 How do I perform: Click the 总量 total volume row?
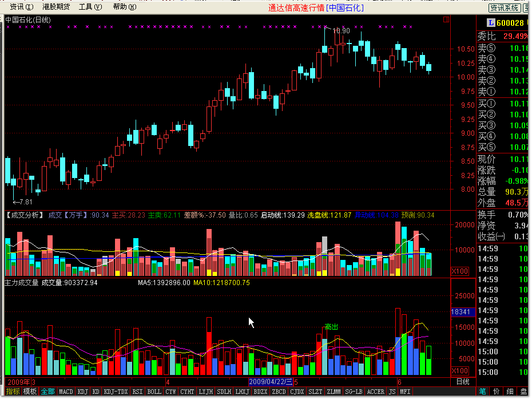[503, 192]
